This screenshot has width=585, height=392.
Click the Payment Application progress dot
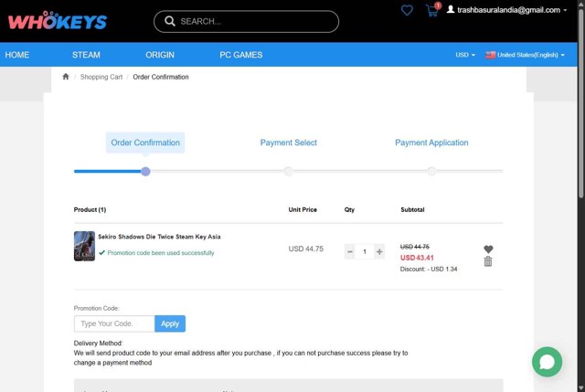tap(431, 171)
